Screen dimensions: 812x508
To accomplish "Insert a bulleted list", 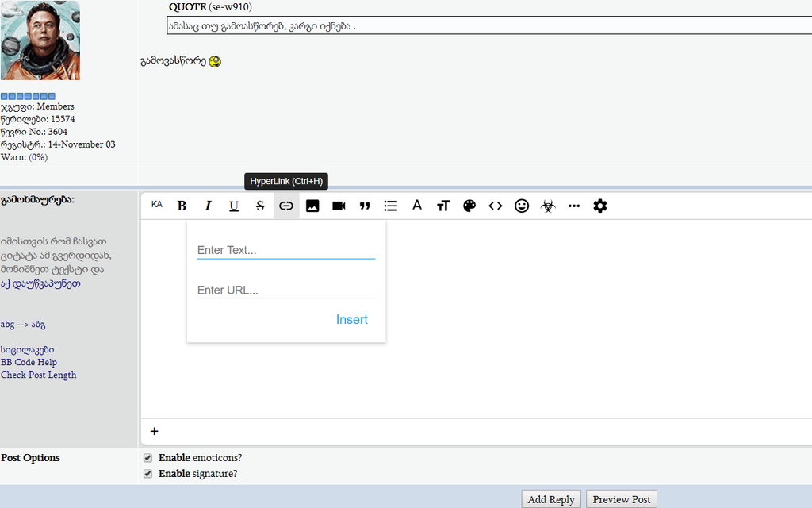I will click(390, 206).
